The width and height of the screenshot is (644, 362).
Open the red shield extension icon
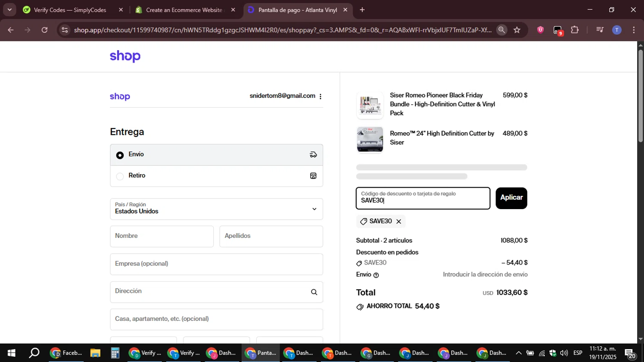point(541,30)
